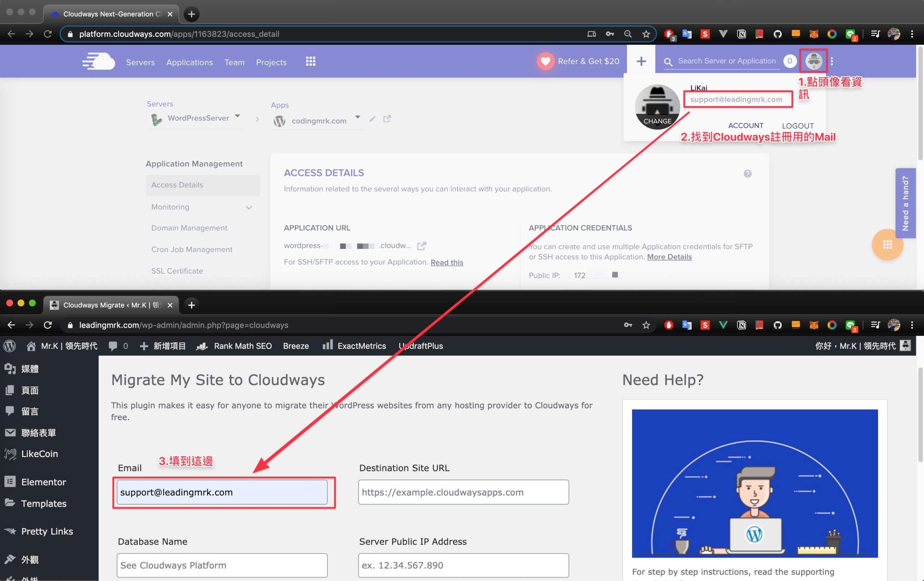Click CHANGE on the profile picture
Viewport: 924px width, 581px height.
tap(657, 121)
